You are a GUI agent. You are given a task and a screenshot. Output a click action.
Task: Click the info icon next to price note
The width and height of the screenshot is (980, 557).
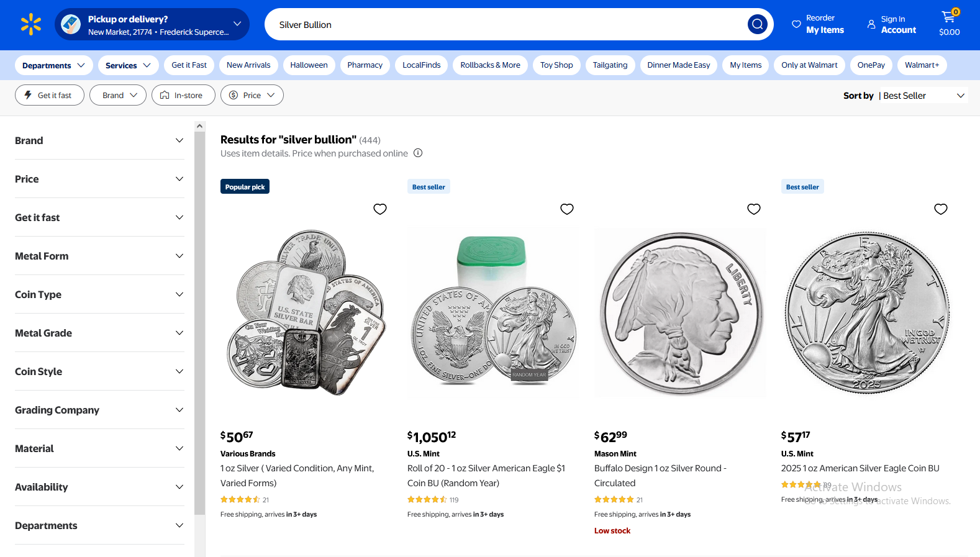click(418, 153)
